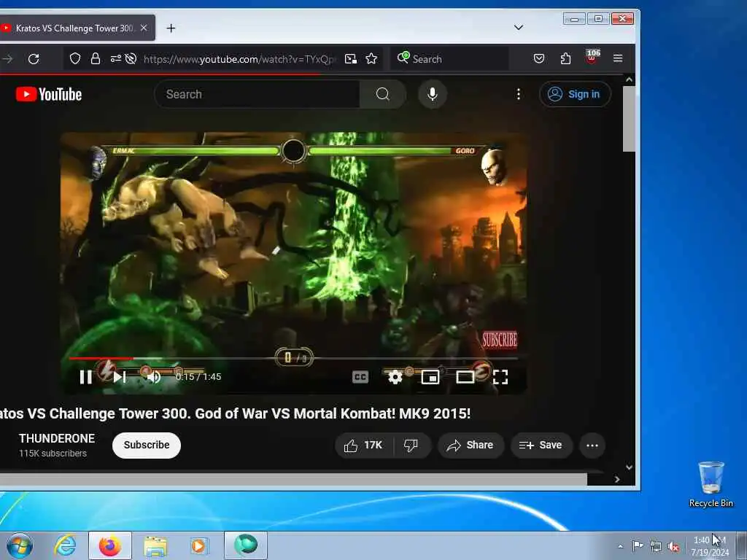Close the Kratos VS Challenge Tower tab
Viewport: 747px width, 560px height.
click(144, 28)
